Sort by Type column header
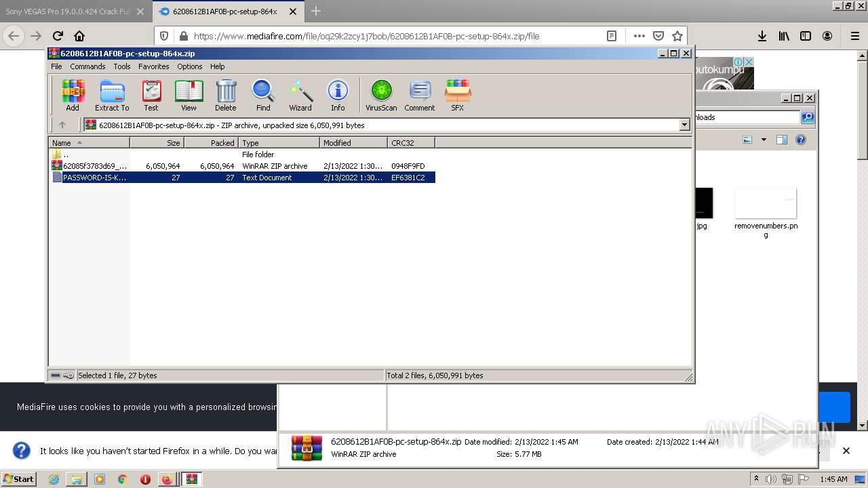868x488 pixels. click(279, 142)
